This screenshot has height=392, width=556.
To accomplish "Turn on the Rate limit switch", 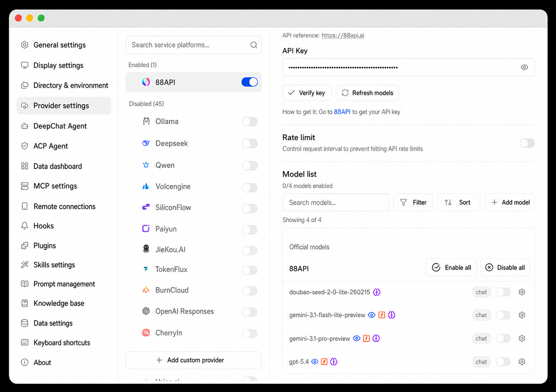I will click(527, 143).
